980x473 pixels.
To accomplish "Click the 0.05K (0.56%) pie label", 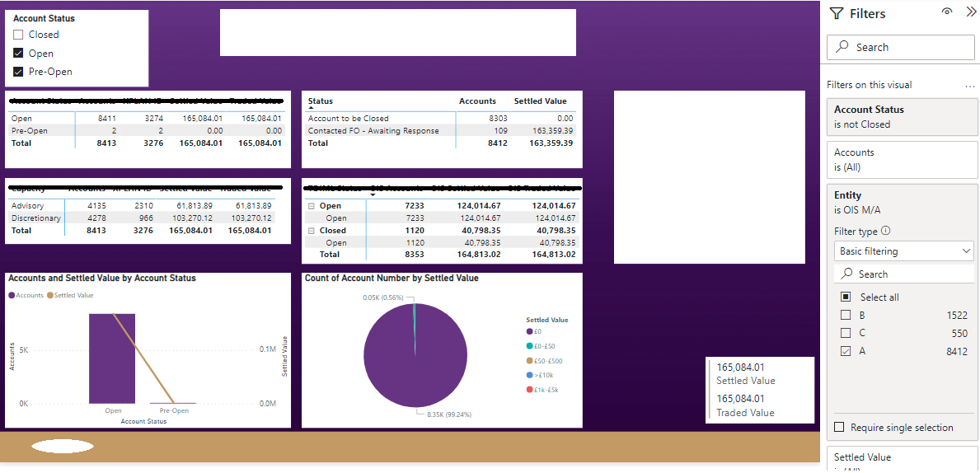I will point(383,297).
